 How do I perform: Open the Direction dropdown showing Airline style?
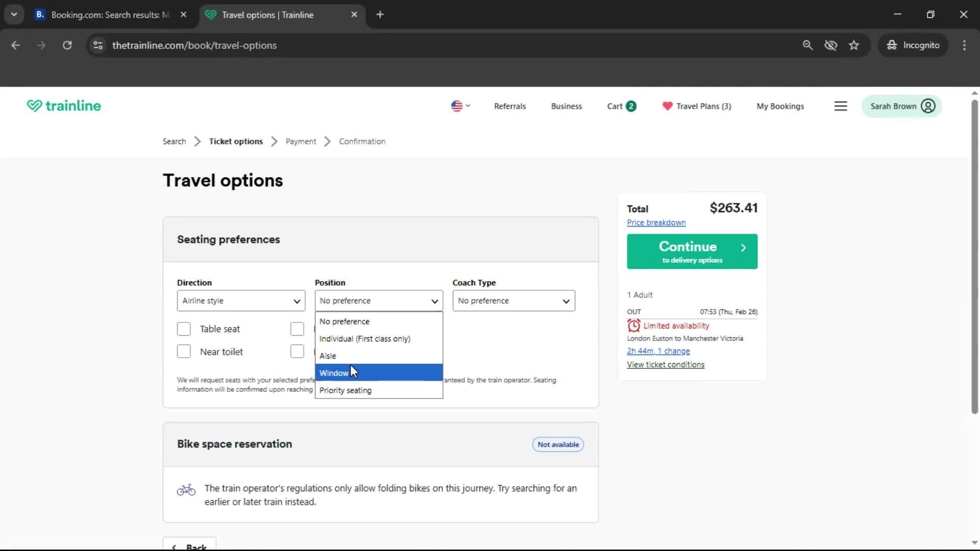(240, 300)
